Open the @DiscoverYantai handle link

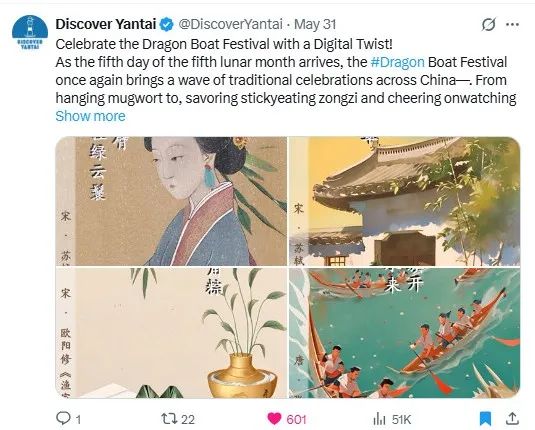231,24
